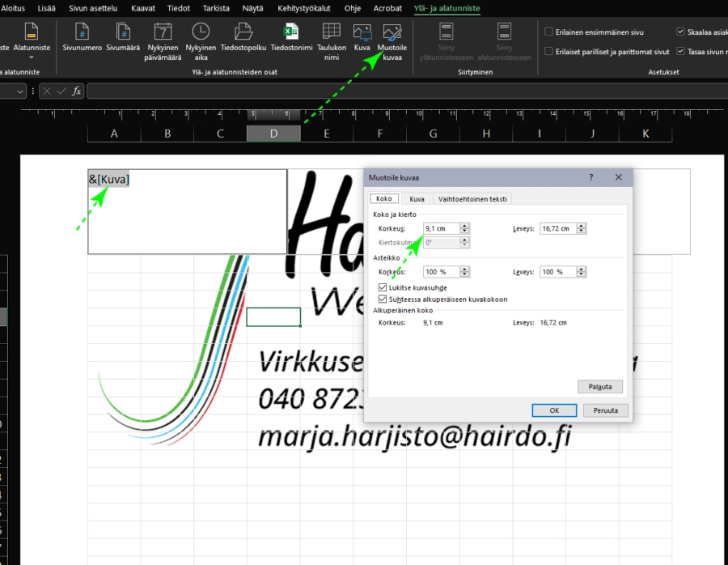Reset size with the Palauta button
The image size is (728, 565).
click(x=599, y=386)
